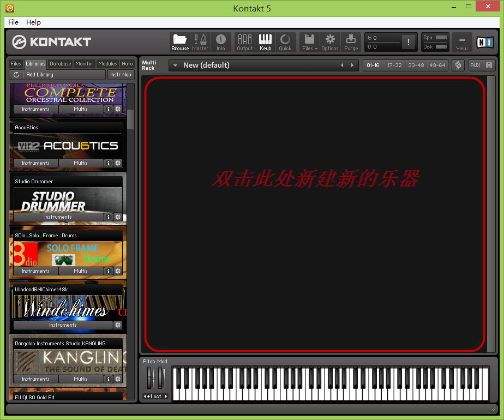This screenshot has height=420, width=504.
Task: Show 8Dio Solo Frame Drums info
Action: tap(109, 271)
